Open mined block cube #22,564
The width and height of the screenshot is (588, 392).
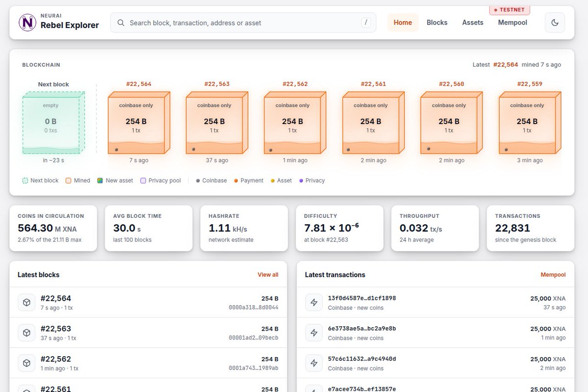coord(139,123)
